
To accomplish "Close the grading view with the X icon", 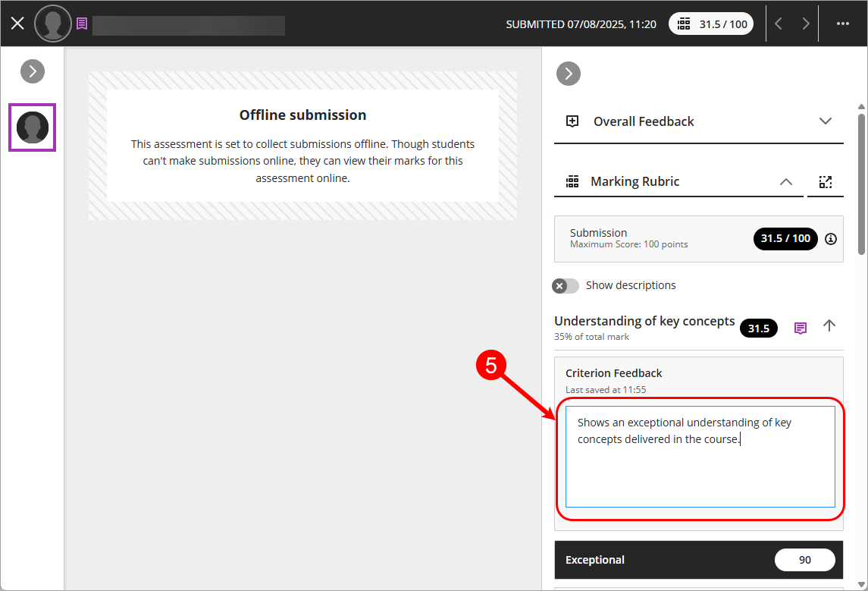I will (x=17, y=24).
